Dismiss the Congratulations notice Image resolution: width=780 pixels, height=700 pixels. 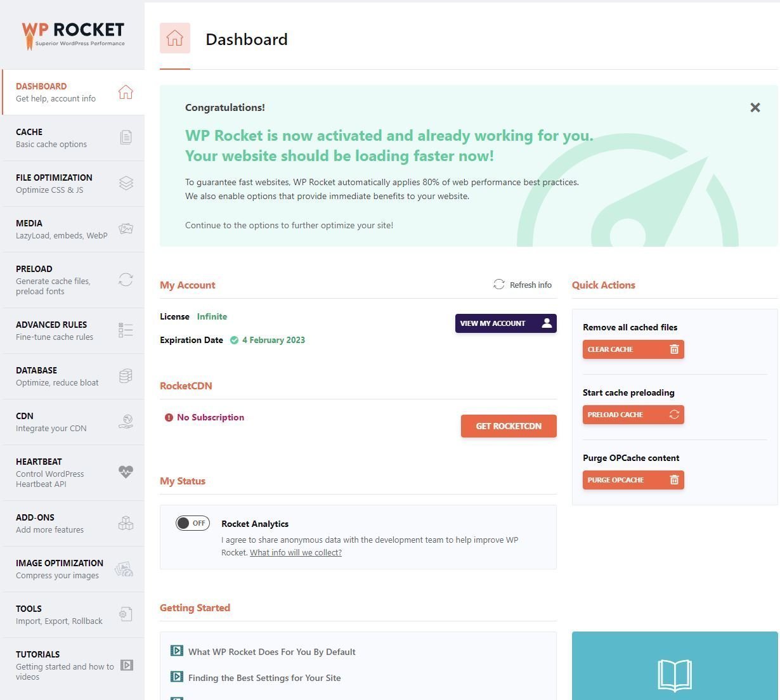[755, 108]
